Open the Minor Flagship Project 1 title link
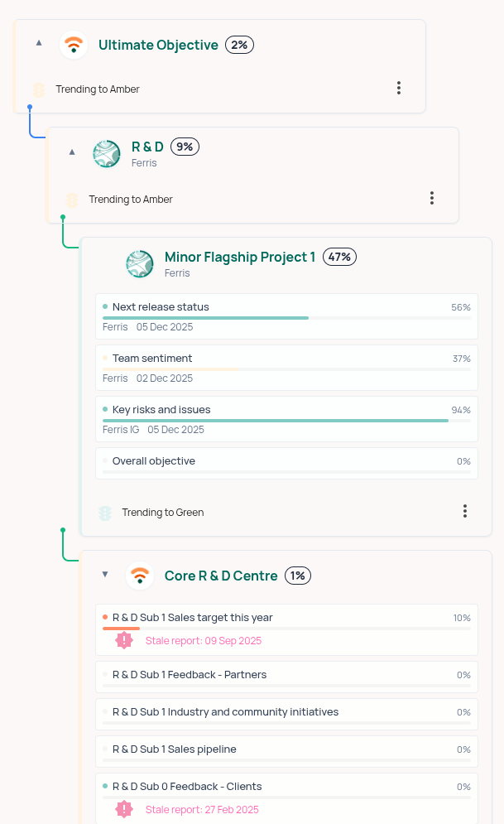This screenshot has width=504, height=824. (240, 257)
